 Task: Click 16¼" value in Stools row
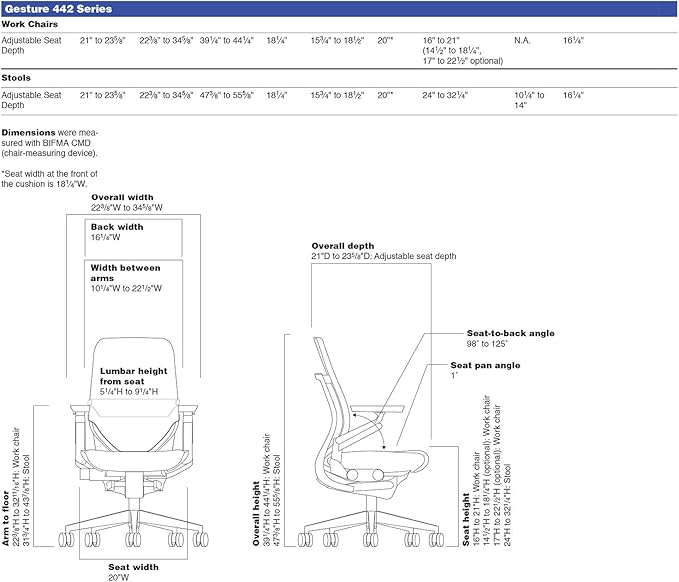click(x=573, y=95)
